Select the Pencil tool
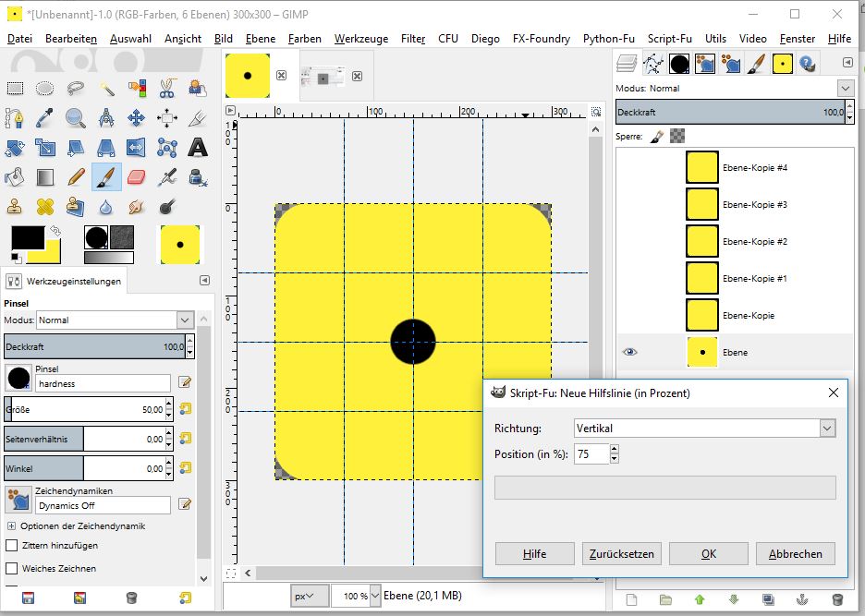This screenshot has height=616, width=865. [x=76, y=176]
